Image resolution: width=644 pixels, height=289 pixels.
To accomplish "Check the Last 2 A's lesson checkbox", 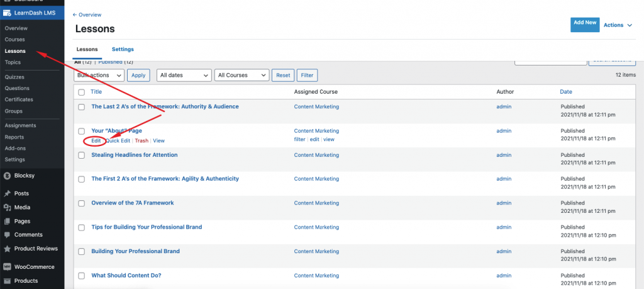I will click(x=81, y=107).
